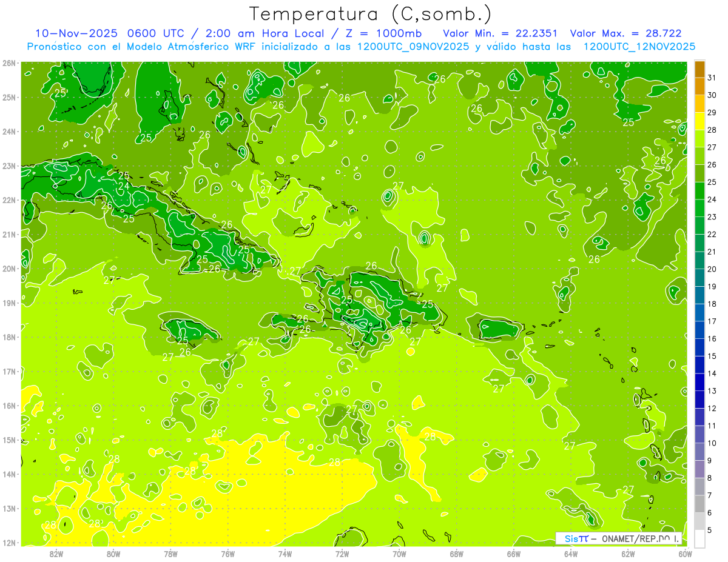The height and width of the screenshot is (562, 728).
Task: Click the 'Valor Max. = 28.722' value
Action: pos(626,33)
